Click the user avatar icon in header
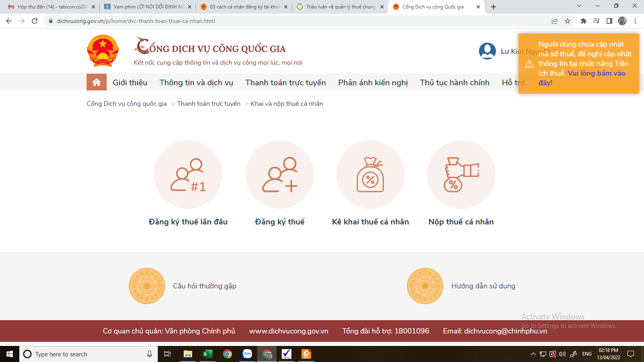This screenshot has height=362, width=644. (x=487, y=51)
